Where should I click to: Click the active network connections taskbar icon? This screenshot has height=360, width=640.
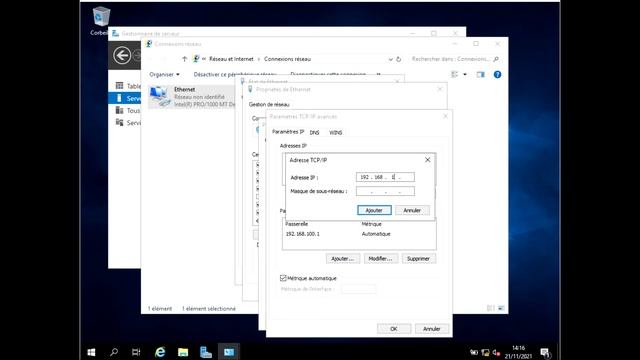point(229,352)
